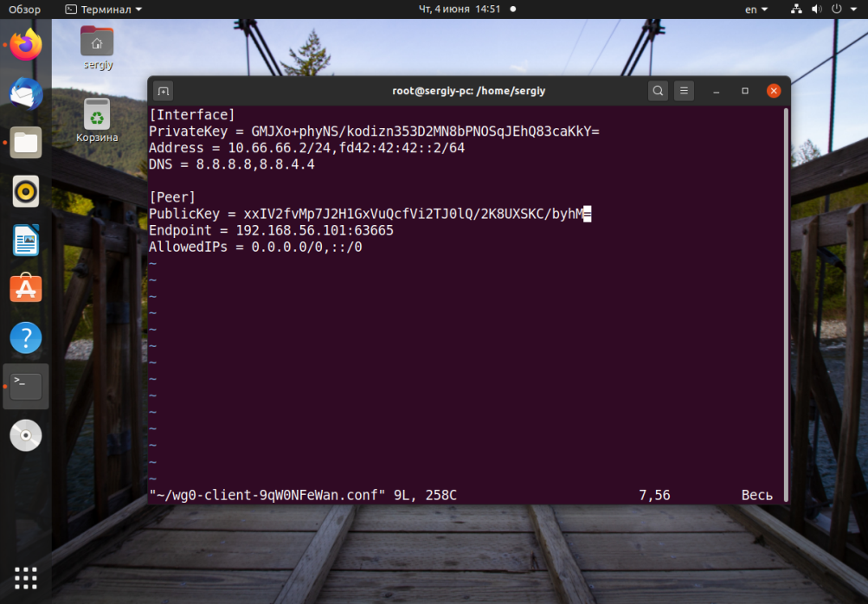868x604 pixels.
Task: Open the terminal hamburger menu
Action: pos(684,91)
